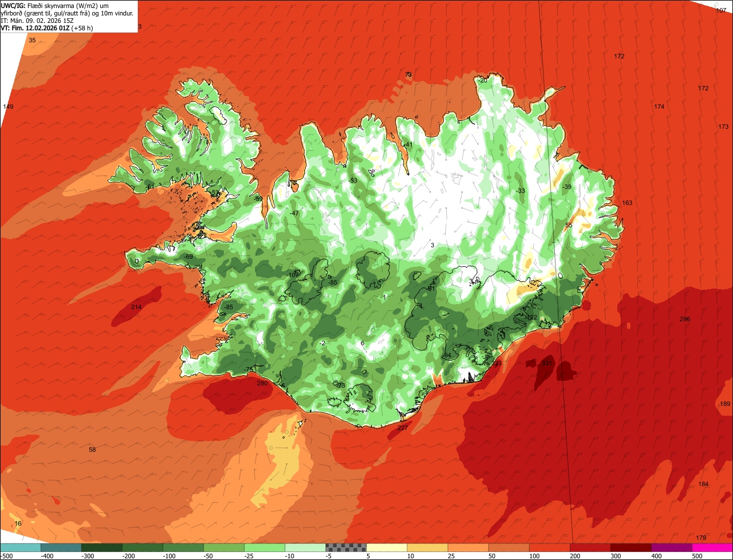This screenshot has height=560, width=733.
Task: Click the flux value 179 near the bottom right
Action: pos(701,537)
